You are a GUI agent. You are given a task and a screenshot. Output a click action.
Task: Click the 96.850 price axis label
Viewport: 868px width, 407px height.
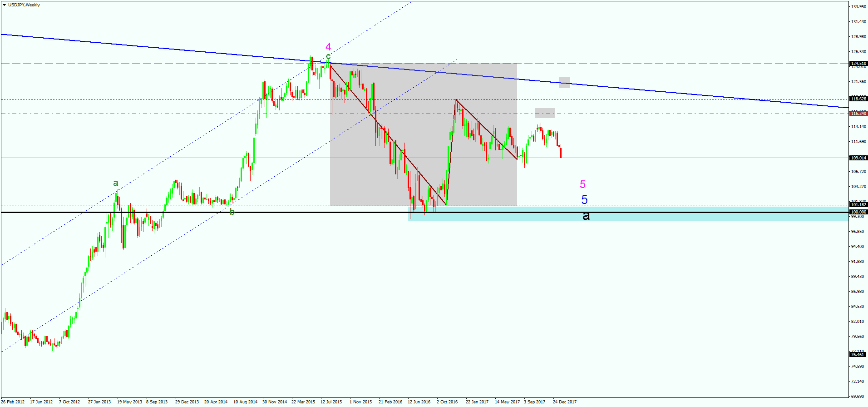coord(858,232)
